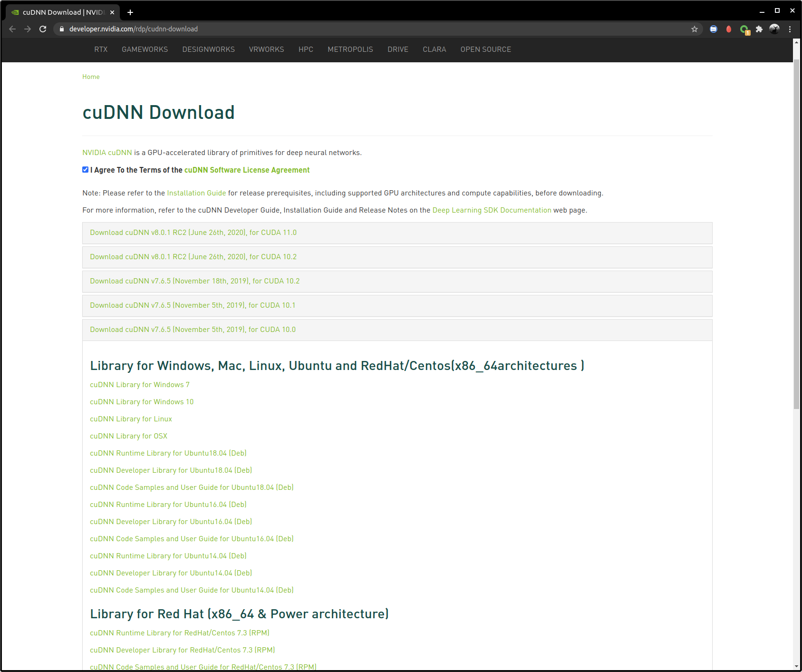
Task: Open the green extension with badge
Action: 744,29
